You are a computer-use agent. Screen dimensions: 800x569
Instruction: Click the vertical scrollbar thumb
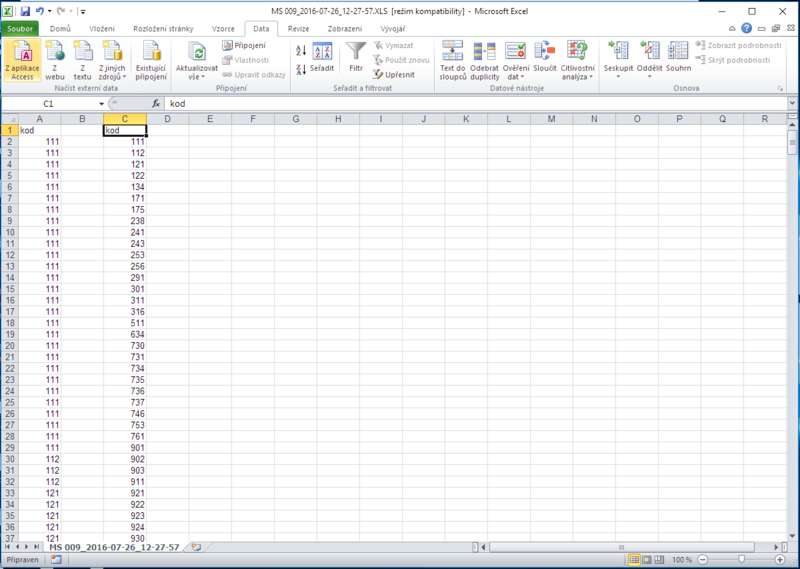pyautogui.click(x=792, y=142)
